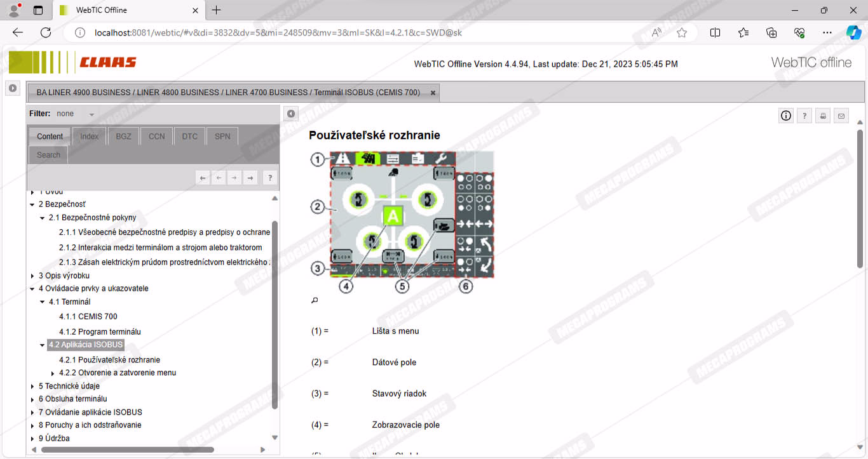Expand the 5 Technické údaje node

click(32, 386)
